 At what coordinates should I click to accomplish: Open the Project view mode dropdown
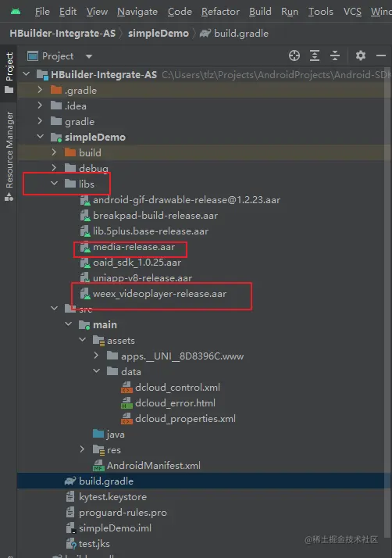[x=89, y=56]
